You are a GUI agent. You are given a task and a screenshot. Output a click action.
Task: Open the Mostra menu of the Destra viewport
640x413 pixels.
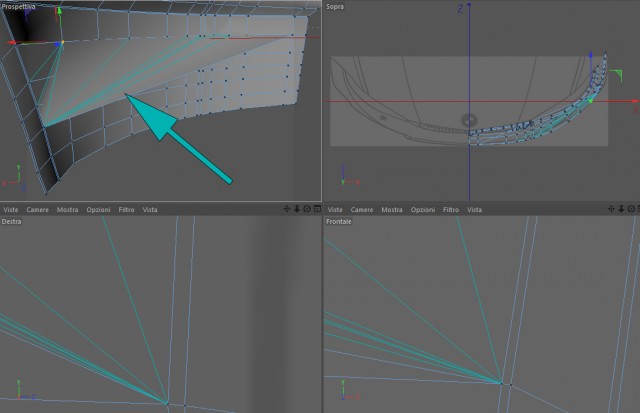tap(67, 209)
